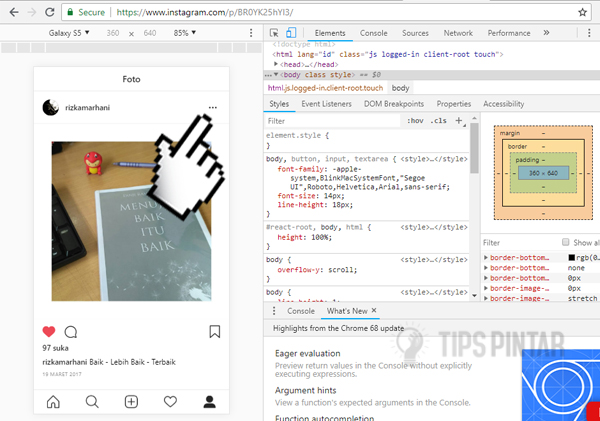Select body breadcrumb in DOM path
Viewport: 600px width, 421px height.
pyautogui.click(x=401, y=88)
